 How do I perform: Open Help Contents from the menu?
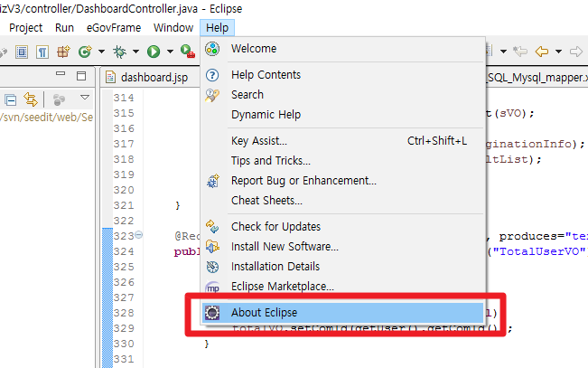[342, 75]
